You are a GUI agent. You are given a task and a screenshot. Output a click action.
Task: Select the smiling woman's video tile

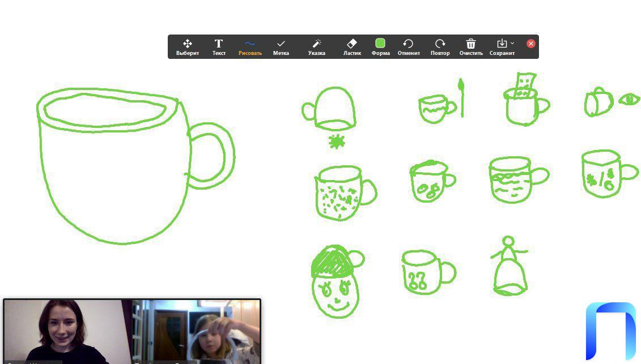pos(68,331)
